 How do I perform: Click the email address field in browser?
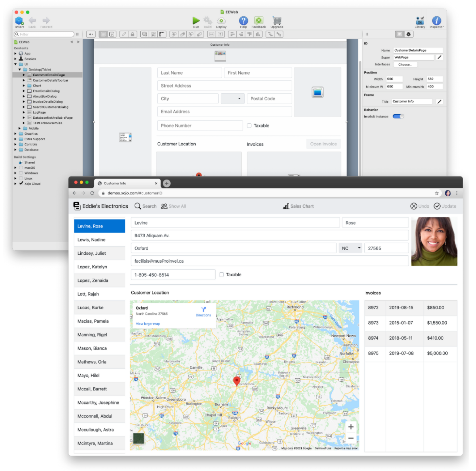(270, 261)
